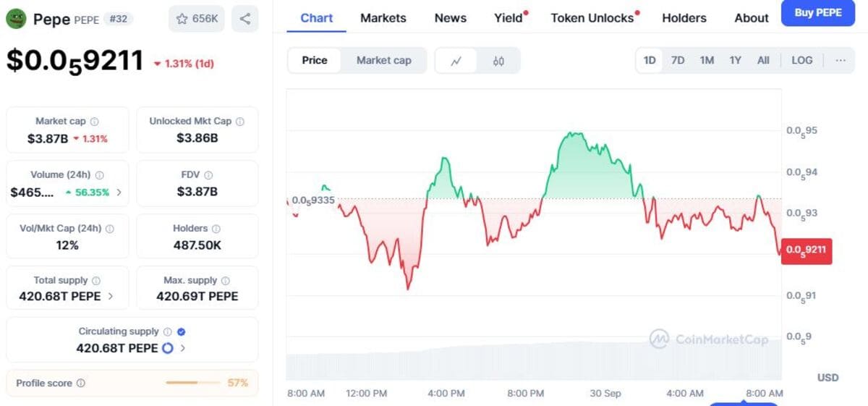The image size is (868, 406).
Task: Expand the Volume (24h) details chevron
Action: point(119,193)
